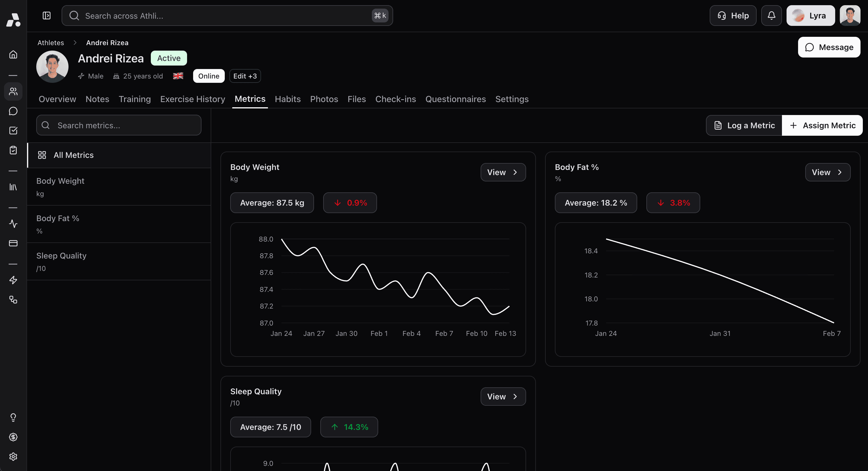Open the Sleep Quality View control
This screenshot has height=471, width=868.
pyautogui.click(x=503, y=396)
